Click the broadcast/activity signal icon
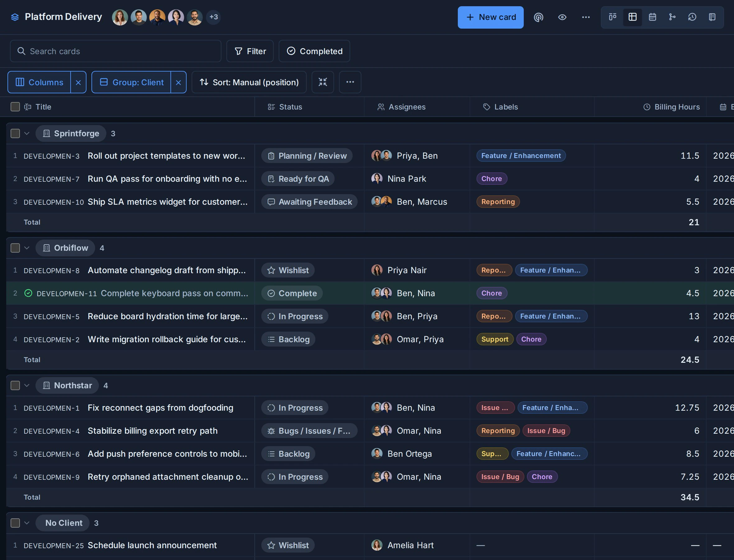This screenshot has width=734, height=560. [538, 17]
